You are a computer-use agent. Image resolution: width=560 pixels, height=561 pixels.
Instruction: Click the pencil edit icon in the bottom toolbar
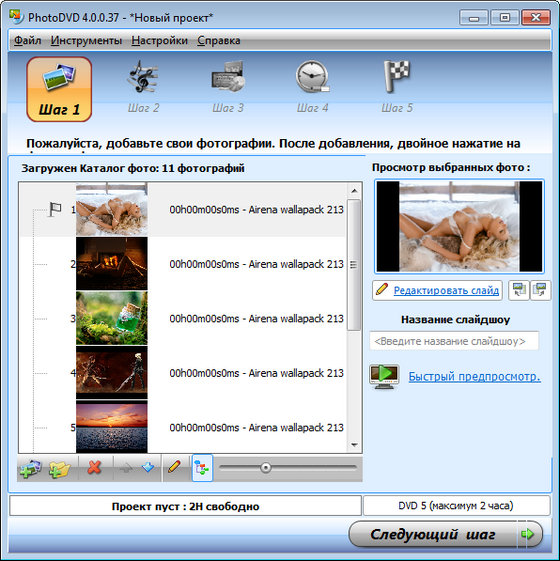click(174, 467)
